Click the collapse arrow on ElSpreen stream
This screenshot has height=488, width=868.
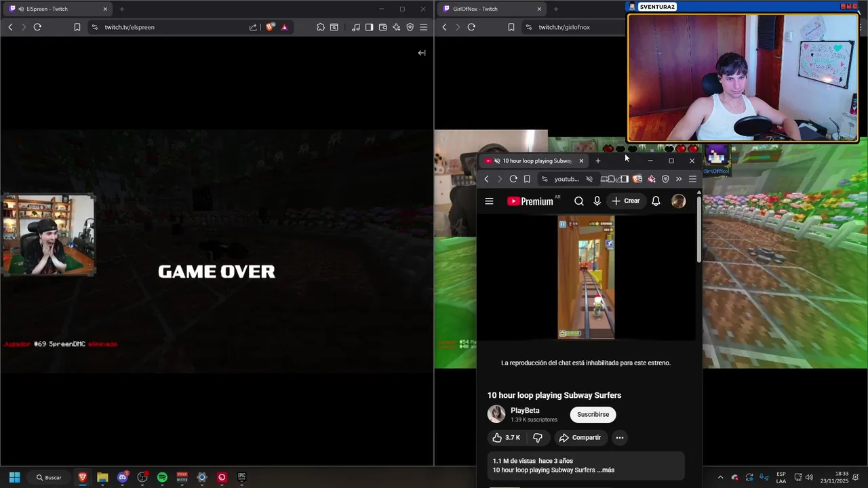(422, 53)
